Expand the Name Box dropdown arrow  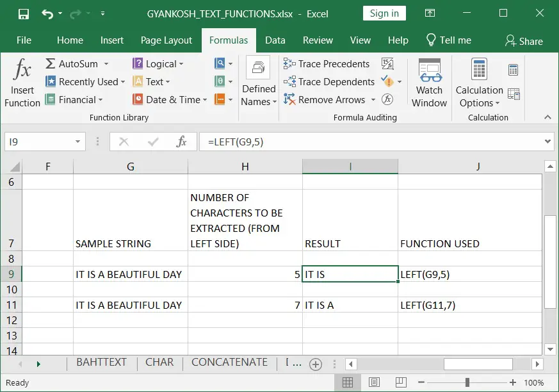point(77,142)
